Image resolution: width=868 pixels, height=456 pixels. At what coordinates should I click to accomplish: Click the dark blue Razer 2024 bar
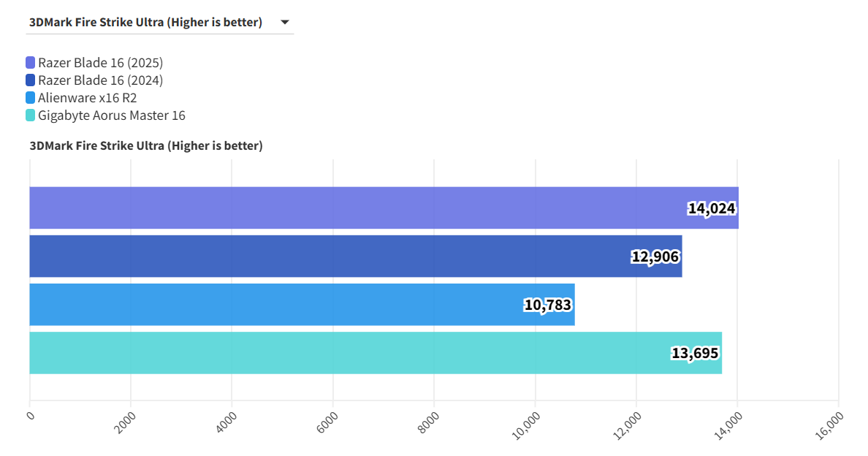[x=329, y=256]
